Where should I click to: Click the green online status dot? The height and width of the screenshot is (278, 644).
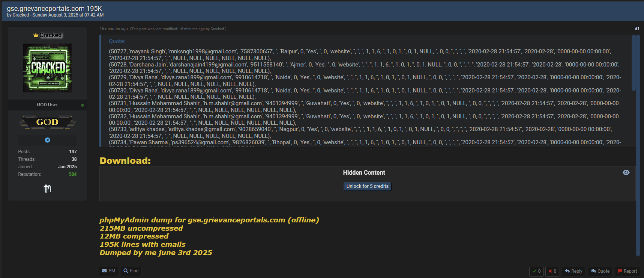[83, 105]
